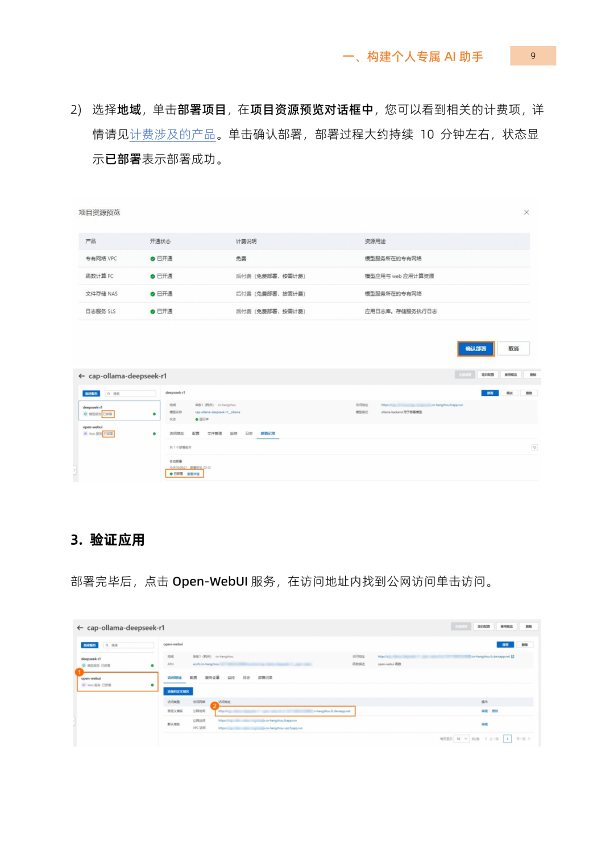
Task: Open cap-ollama-deepseek-r1__ollama model name link
Action: 217,412
